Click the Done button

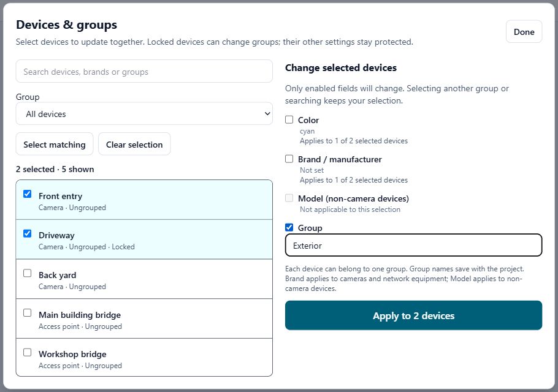pyautogui.click(x=524, y=32)
